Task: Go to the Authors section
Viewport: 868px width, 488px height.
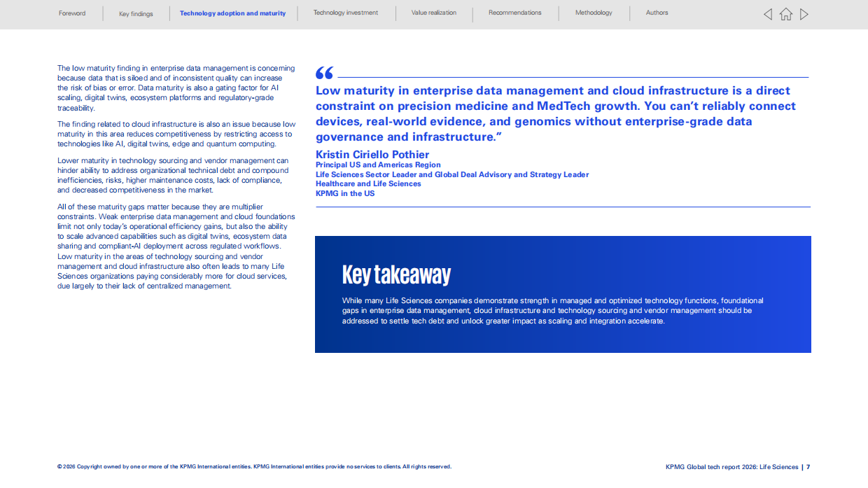Action: 657,13
